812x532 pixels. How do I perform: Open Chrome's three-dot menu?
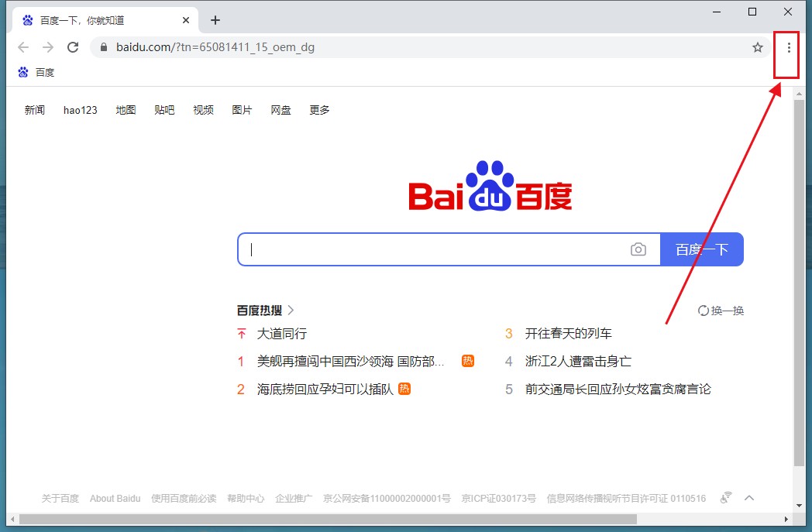pos(788,47)
